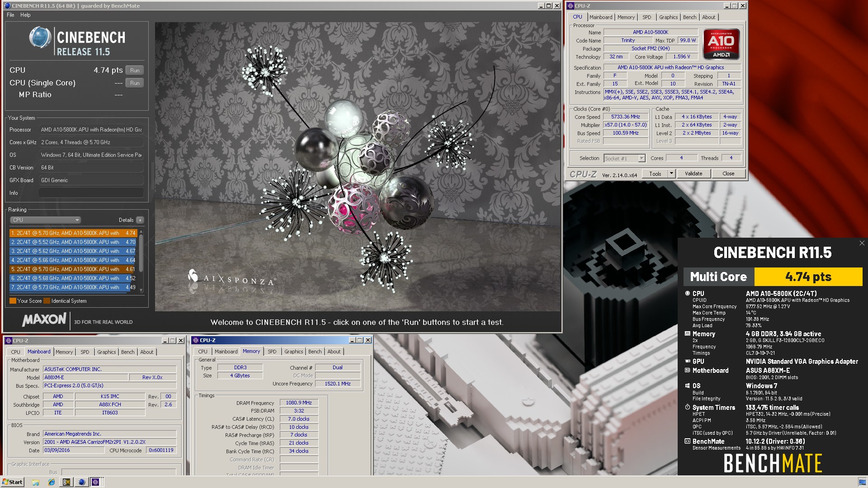
Task: Launch Internet Explorer from the taskbar
Action: tap(52, 482)
